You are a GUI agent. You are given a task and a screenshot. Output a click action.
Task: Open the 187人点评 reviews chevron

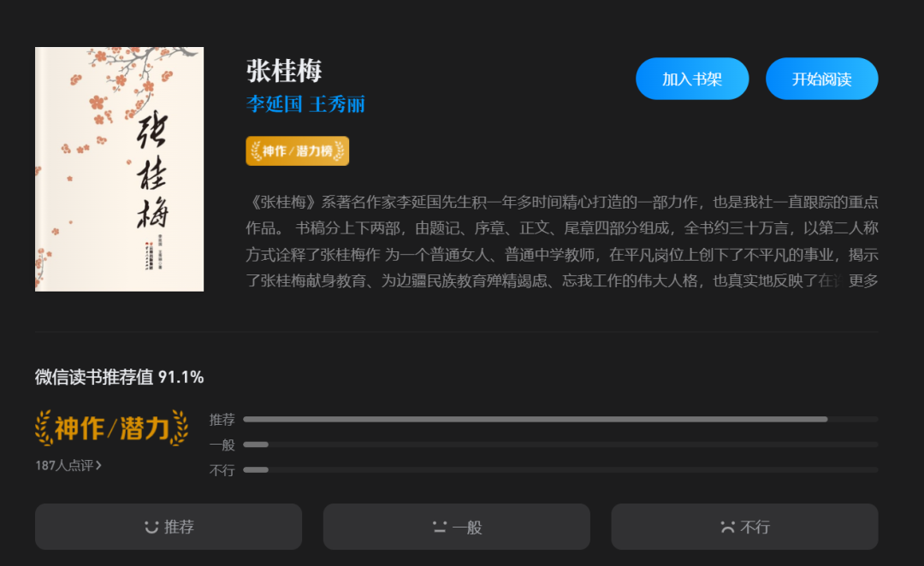coord(68,465)
